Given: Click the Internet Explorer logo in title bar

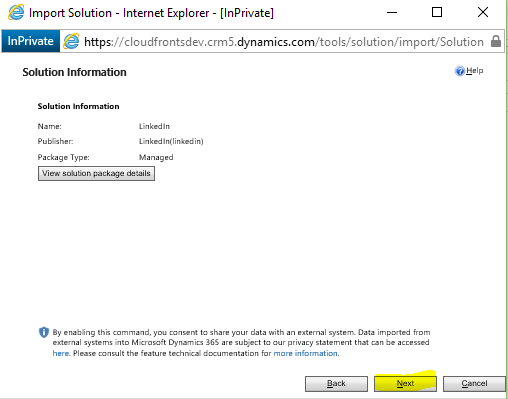Looking at the screenshot, I should (16, 12).
